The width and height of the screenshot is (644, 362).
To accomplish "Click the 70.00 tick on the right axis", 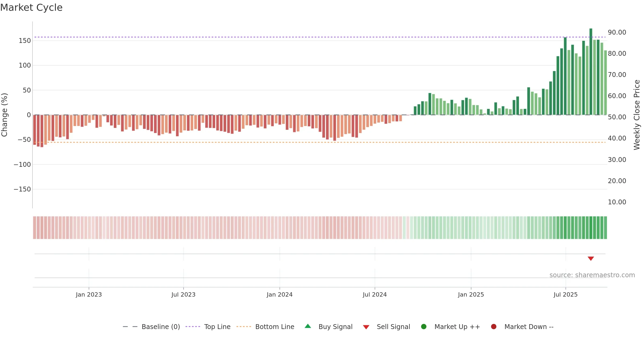I will (x=617, y=75).
